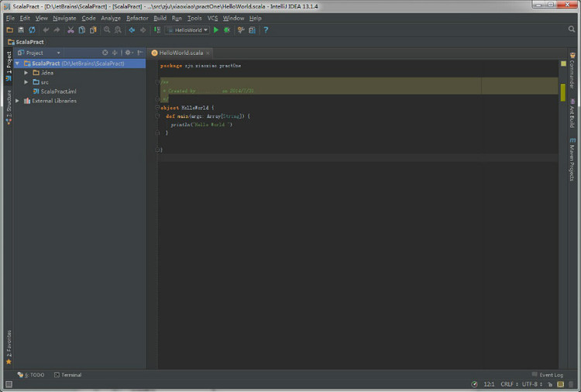This screenshot has width=581, height=392.
Task: Click the Synchronize toolbar icon
Action: tap(33, 30)
